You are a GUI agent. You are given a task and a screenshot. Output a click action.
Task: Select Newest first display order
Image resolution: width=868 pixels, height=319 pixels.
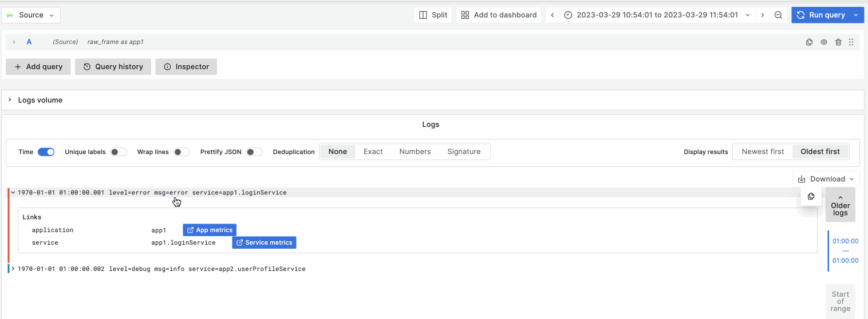(x=763, y=152)
